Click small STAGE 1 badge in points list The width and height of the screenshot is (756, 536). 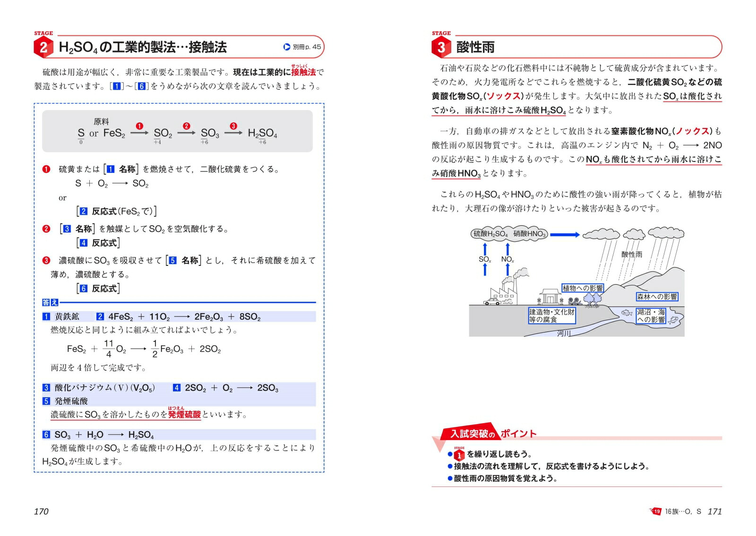459,454
